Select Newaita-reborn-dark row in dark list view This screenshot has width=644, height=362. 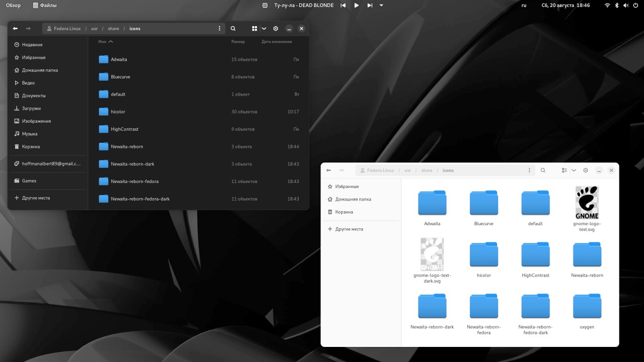tap(199, 164)
